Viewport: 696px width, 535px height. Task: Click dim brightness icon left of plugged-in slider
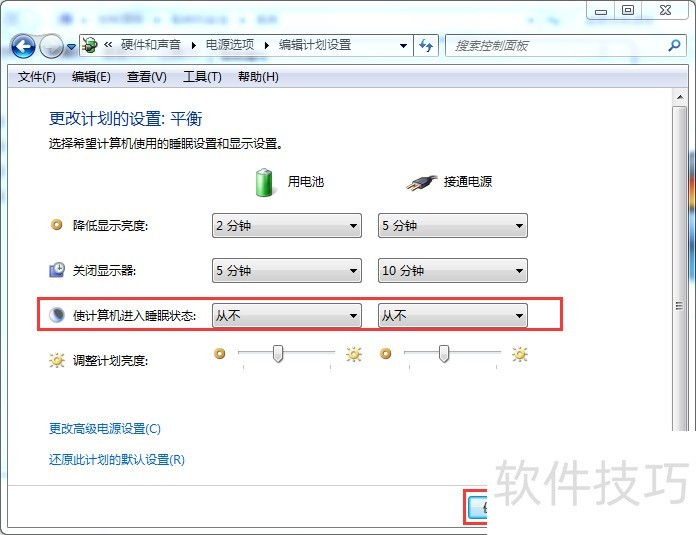pyautogui.click(x=386, y=354)
